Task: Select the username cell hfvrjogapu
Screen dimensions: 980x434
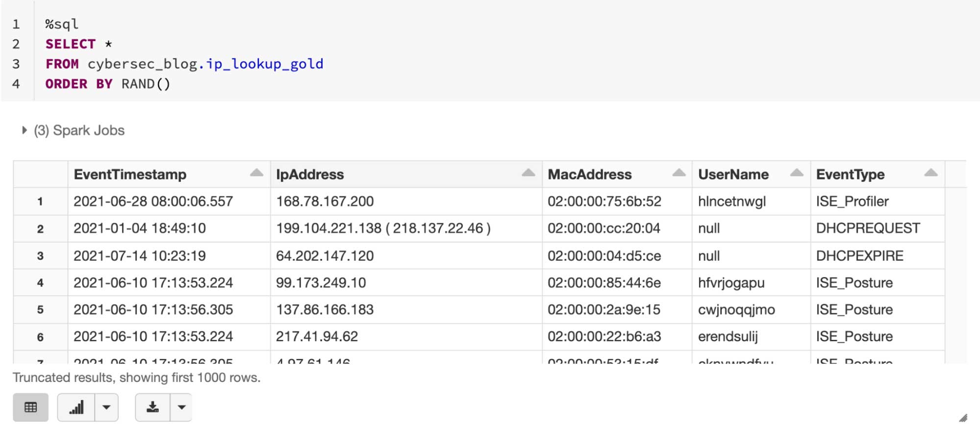Action: (x=731, y=283)
